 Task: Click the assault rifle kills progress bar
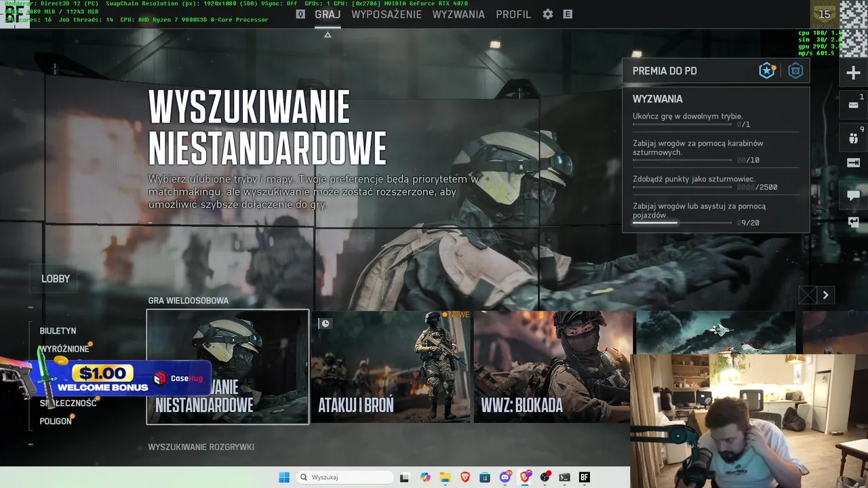[x=682, y=160]
